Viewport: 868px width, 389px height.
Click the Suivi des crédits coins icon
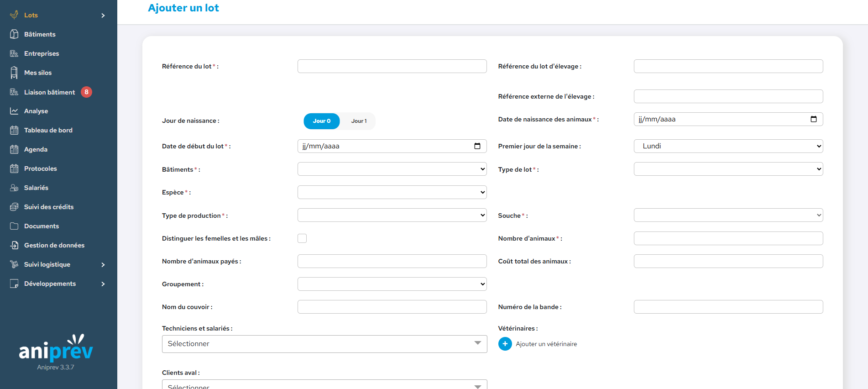tap(14, 207)
